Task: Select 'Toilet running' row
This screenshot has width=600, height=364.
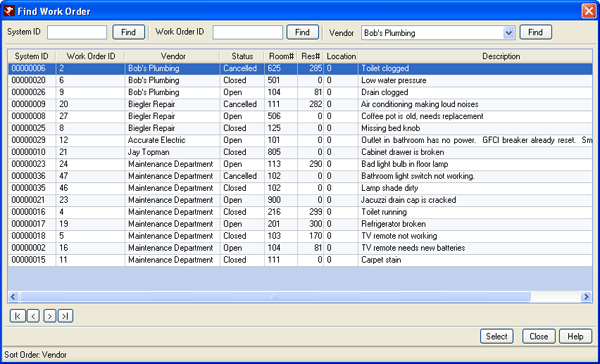Action: click(300, 212)
